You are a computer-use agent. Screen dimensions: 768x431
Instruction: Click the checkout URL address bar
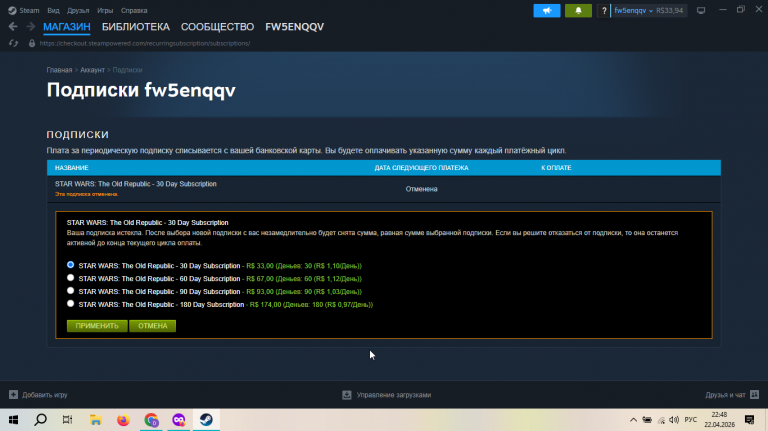pyautogui.click(x=144, y=44)
